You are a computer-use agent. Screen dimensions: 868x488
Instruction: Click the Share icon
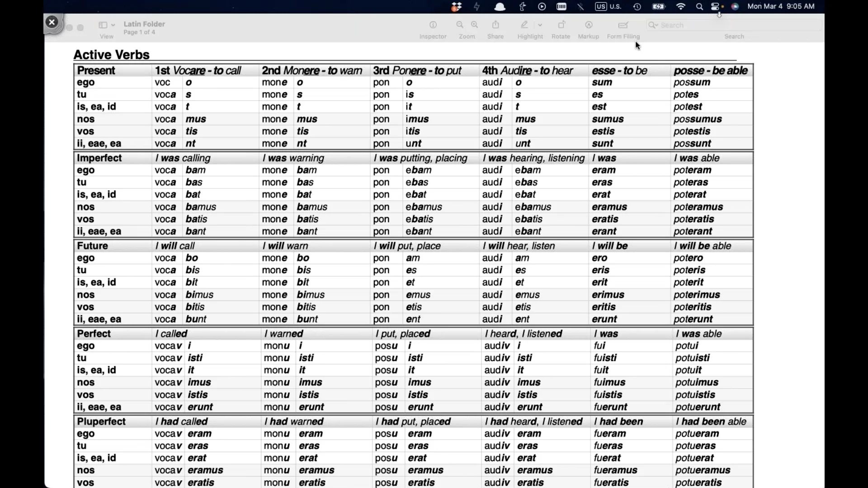[x=495, y=25]
